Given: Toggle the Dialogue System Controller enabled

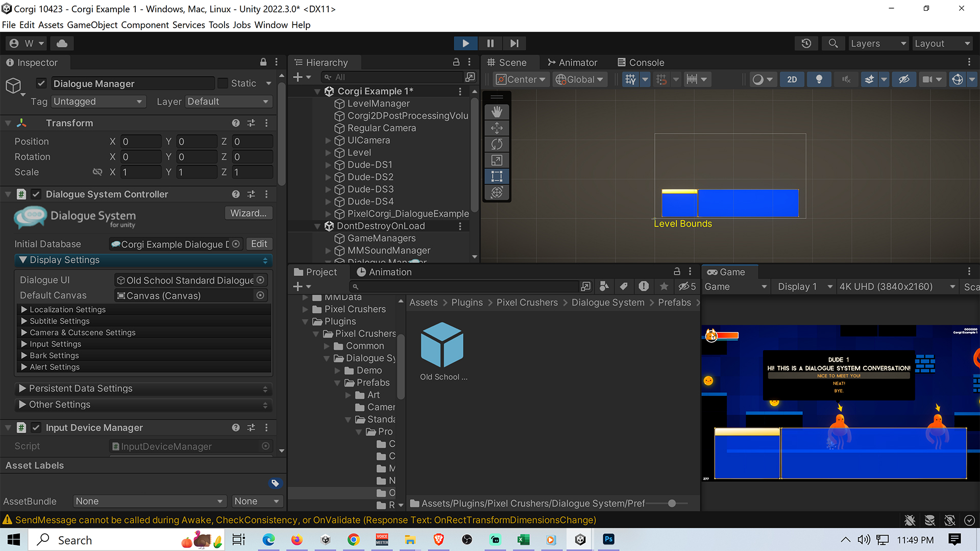Looking at the screenshot, I should click(x=36, y=194).
